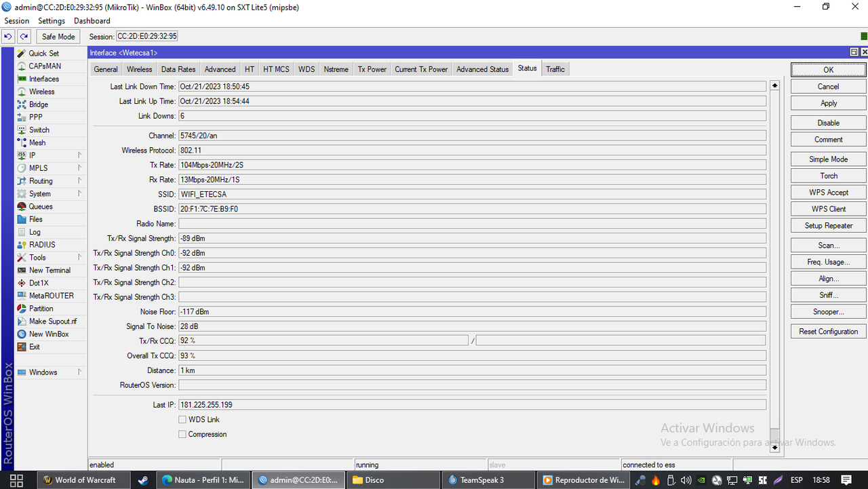The image size is (868, 489).
Task: Click the redo arrow in the toolbar
Action: pyautogui.click(x=22, y=36)
